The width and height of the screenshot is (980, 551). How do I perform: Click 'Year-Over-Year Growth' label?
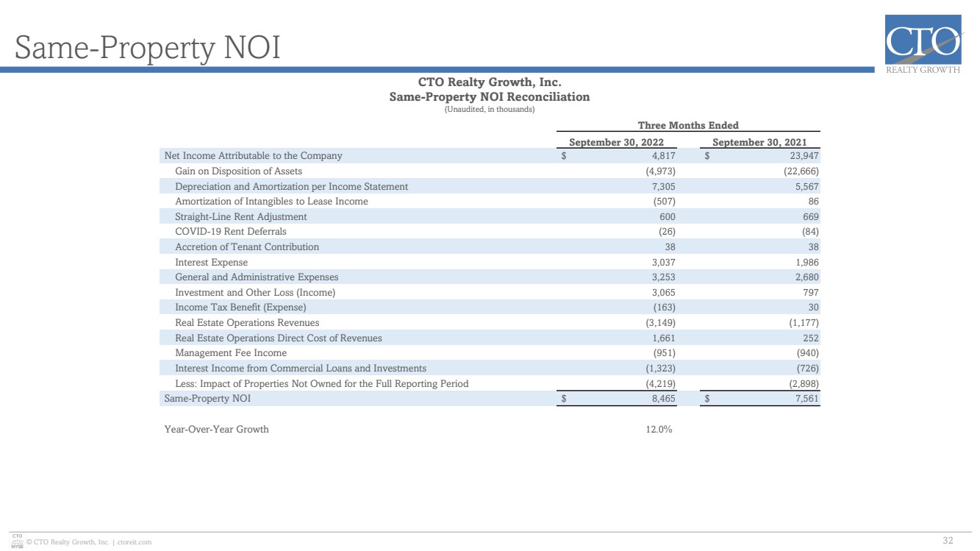point(217,429)
